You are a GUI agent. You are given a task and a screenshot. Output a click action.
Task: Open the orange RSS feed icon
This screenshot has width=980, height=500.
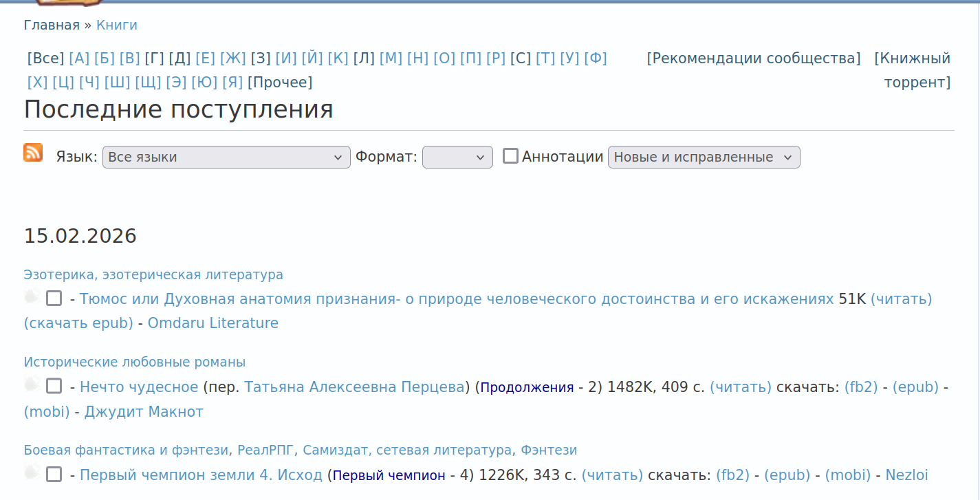33,153
